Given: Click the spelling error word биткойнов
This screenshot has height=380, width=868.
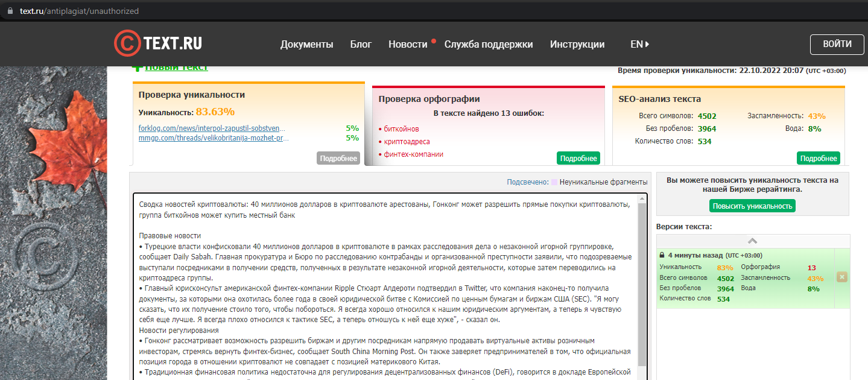Looking at the screenshot, I should coord(401,129).
